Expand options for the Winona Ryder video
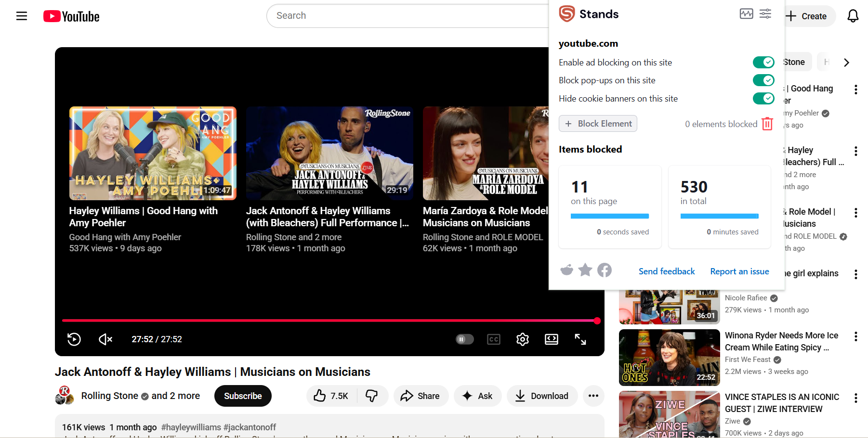868x438 pixels. [856, 336]
